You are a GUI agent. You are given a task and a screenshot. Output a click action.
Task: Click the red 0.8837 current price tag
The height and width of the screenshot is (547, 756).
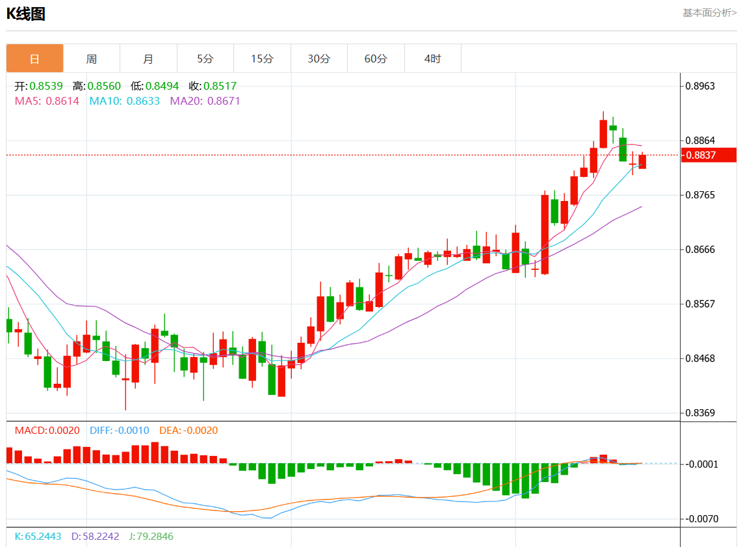click(x=709, y=155)
